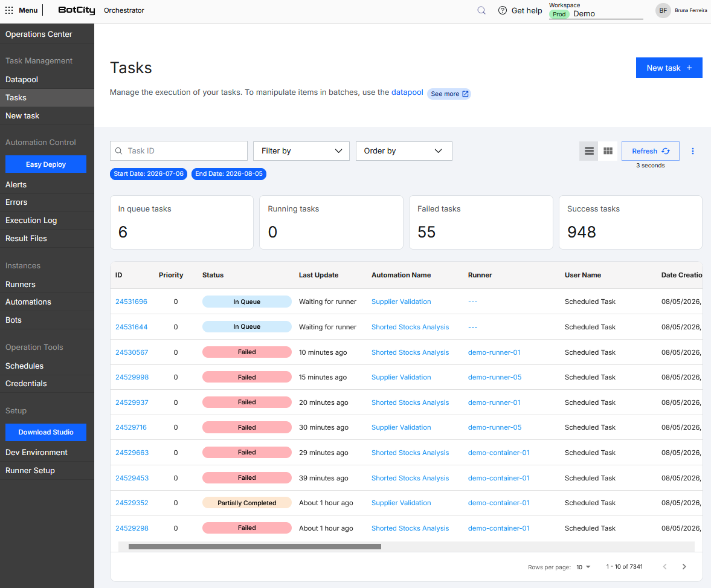
Task: Open task ID 24531644
Action: point(132,327)
